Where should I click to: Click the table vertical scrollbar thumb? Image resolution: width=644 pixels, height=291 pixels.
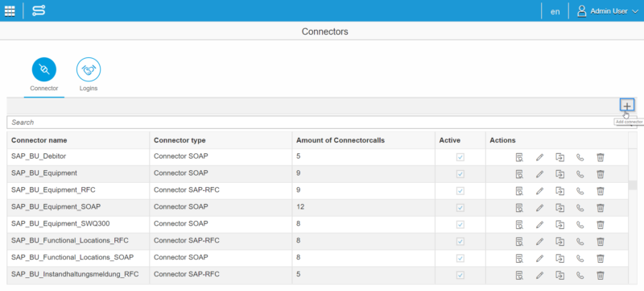(x=633, y=185)
